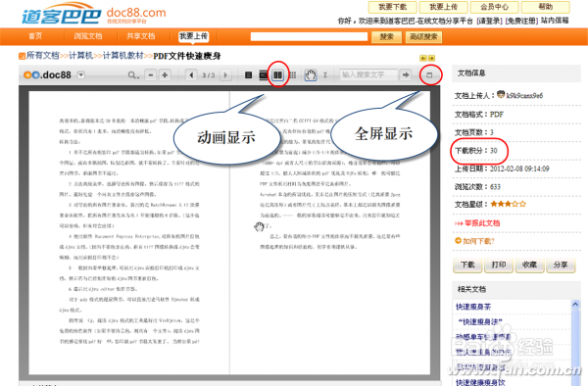Open the 首页 home tab
The image size is (588, 386).
click(35, 36)
